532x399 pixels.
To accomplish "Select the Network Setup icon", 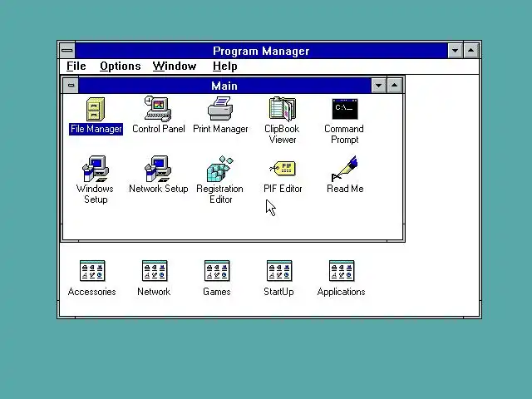I will 158,169.
